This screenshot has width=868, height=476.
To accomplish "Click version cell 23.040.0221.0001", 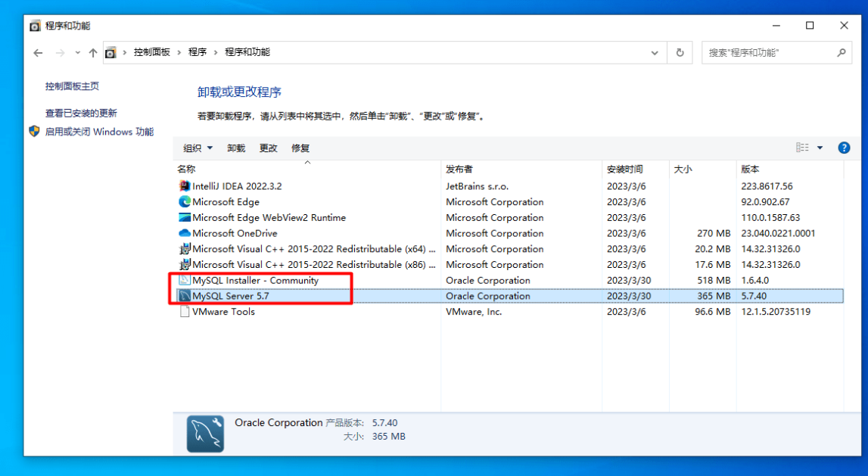I will 778,233.
